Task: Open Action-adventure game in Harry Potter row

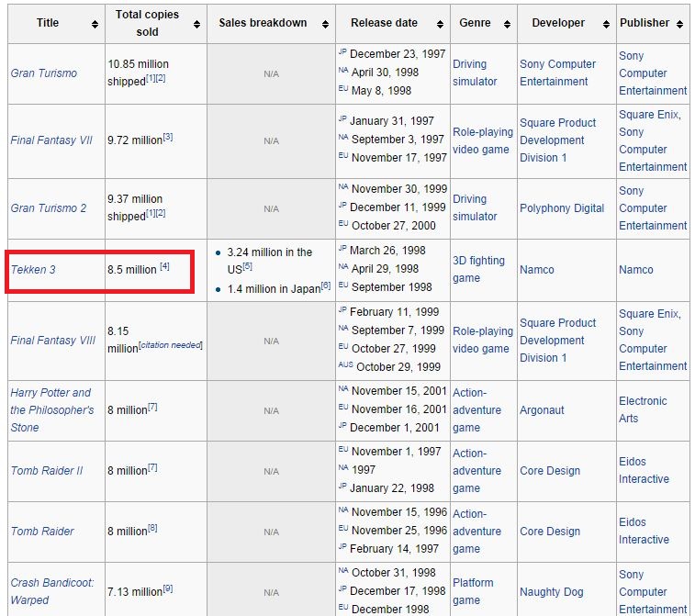Action: 476,410
